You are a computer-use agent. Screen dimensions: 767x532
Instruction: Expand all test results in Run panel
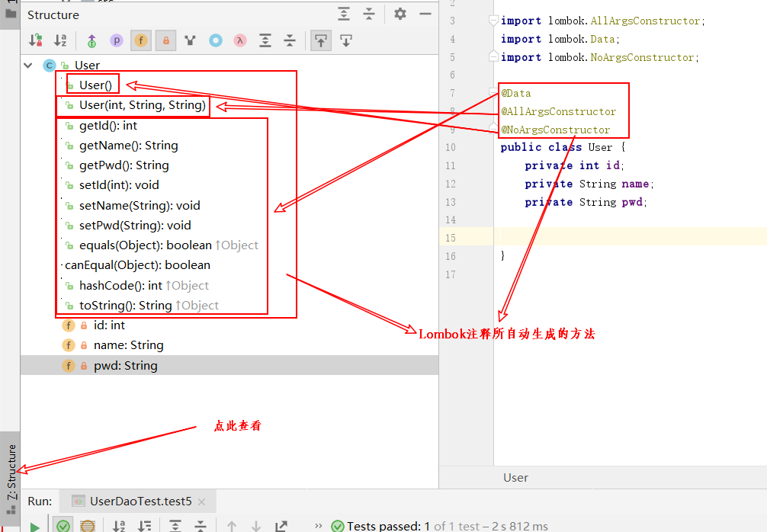pyautogui.click(x=175, y=526)
